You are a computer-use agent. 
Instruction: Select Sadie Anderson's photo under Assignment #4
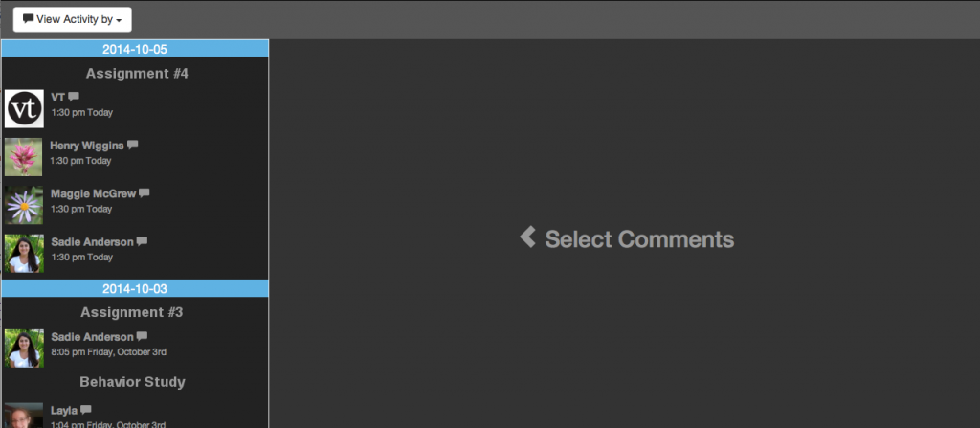tap(24, 254)
